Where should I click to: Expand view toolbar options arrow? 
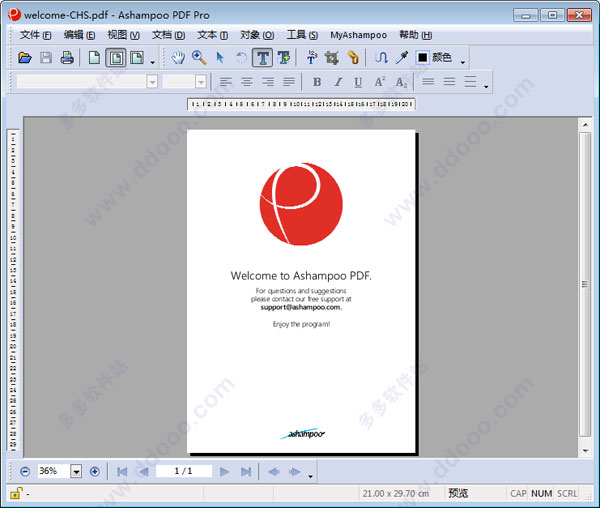pyautogui.click(x=152, y=62)
